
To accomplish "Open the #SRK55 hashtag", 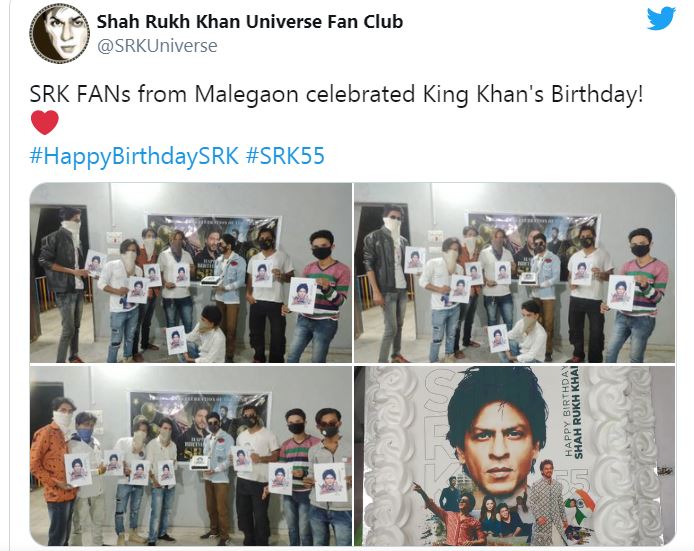I will pos(285,156).
